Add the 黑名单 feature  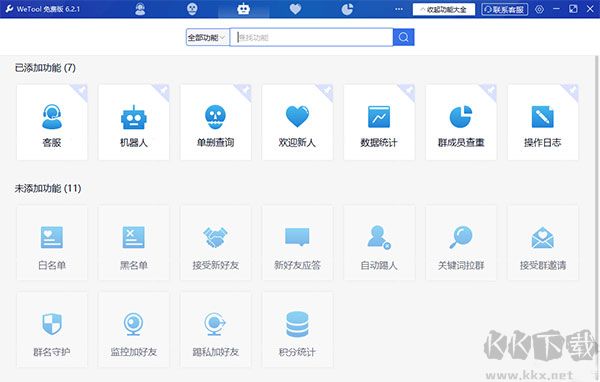[x=134, y=243]
